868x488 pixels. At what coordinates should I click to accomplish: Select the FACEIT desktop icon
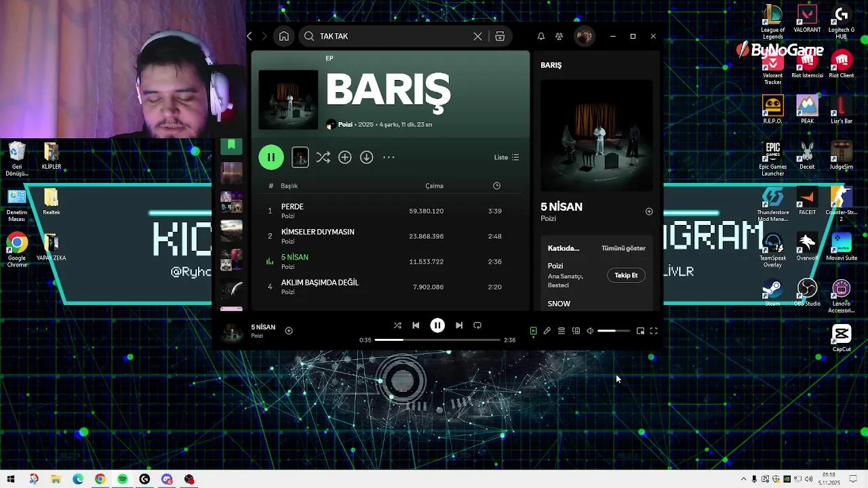click(x=807, y=201)
